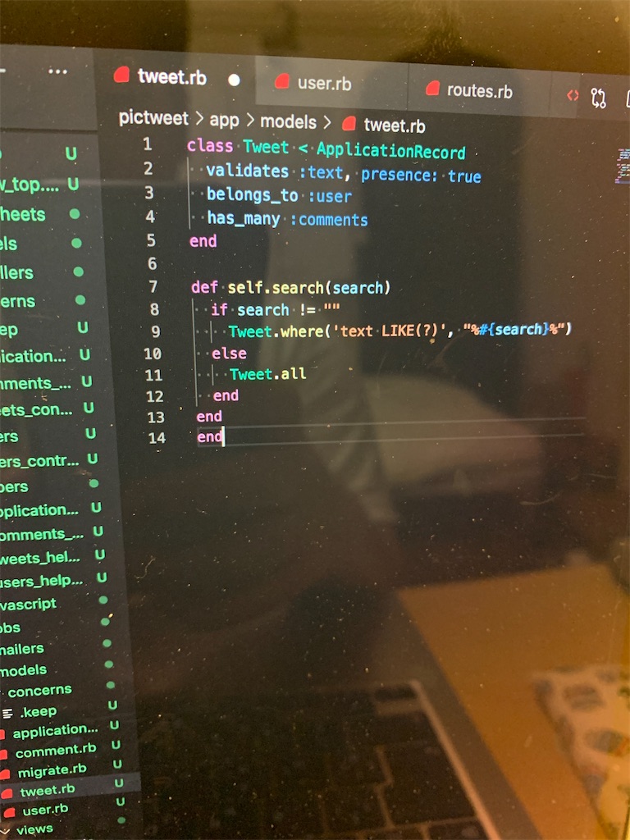Click 'has_many' on line 4
The height and width of the screenshot is (840, 630).
244,218
